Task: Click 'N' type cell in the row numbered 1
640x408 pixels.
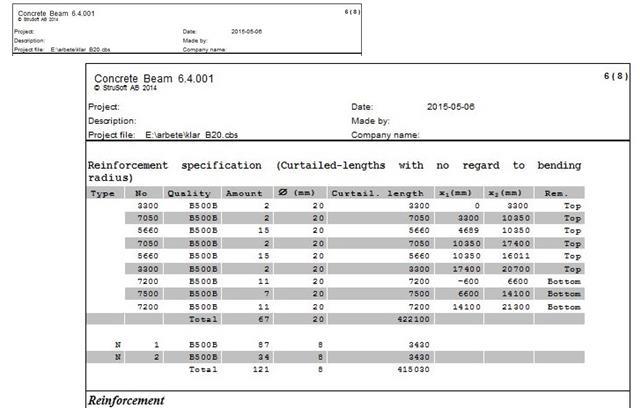Action: pyautogui.click(x=118, y=345)
